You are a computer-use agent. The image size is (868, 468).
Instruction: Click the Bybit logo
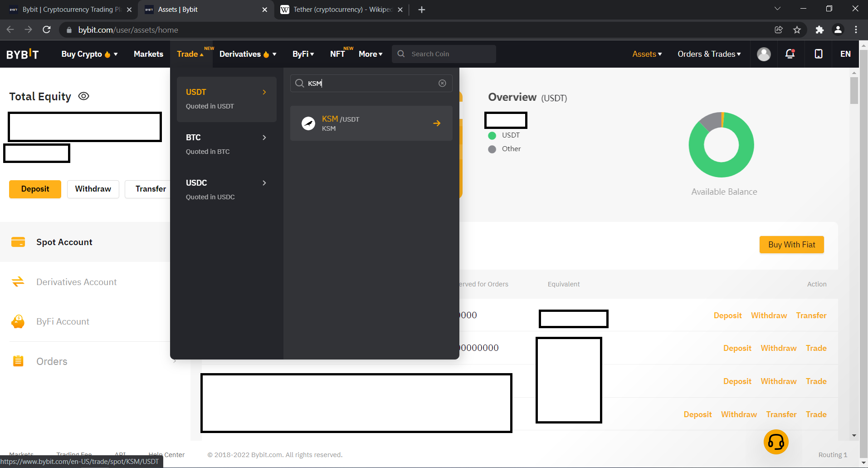[23, 54]
